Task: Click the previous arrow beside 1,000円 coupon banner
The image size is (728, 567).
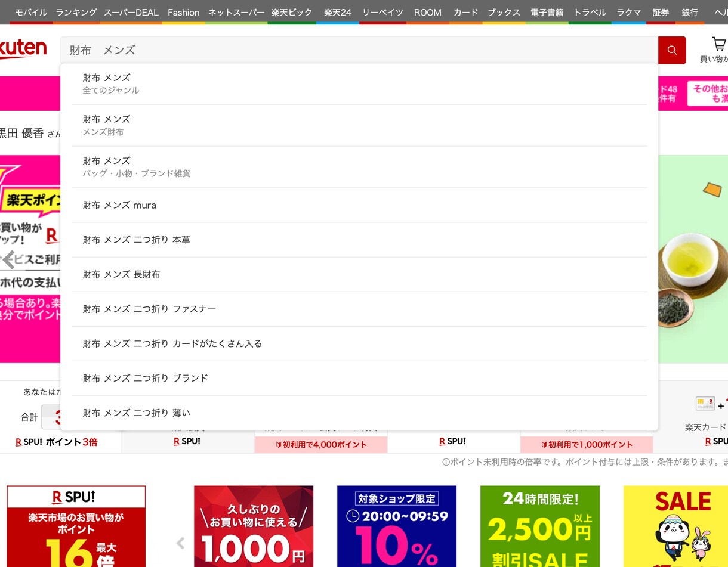Action: pos(180,543)
